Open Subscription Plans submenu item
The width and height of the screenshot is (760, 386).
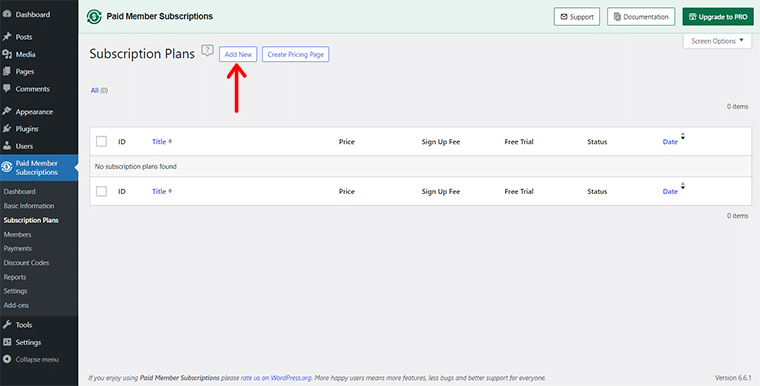point(31,220)
